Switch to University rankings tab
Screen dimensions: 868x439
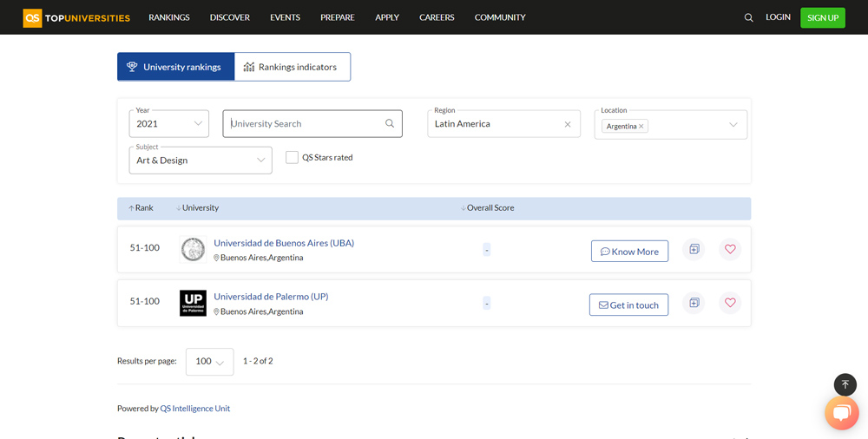tap(176, 67)
